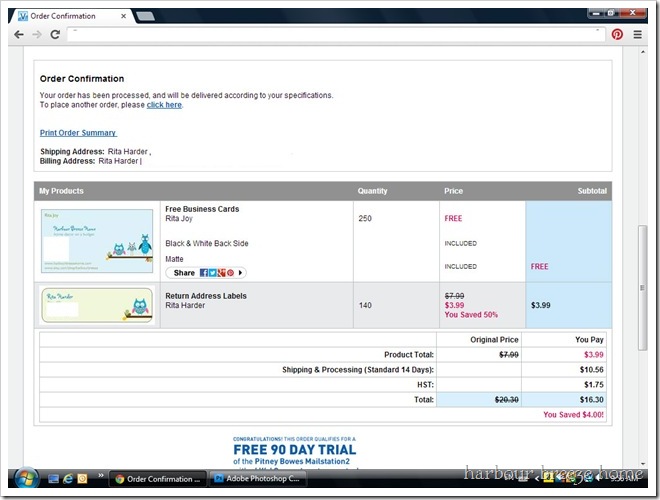This screenshot has width=660, height=500.
Task: Select the Order Confirmation browser tab
Action: click(x=72, y=16)
